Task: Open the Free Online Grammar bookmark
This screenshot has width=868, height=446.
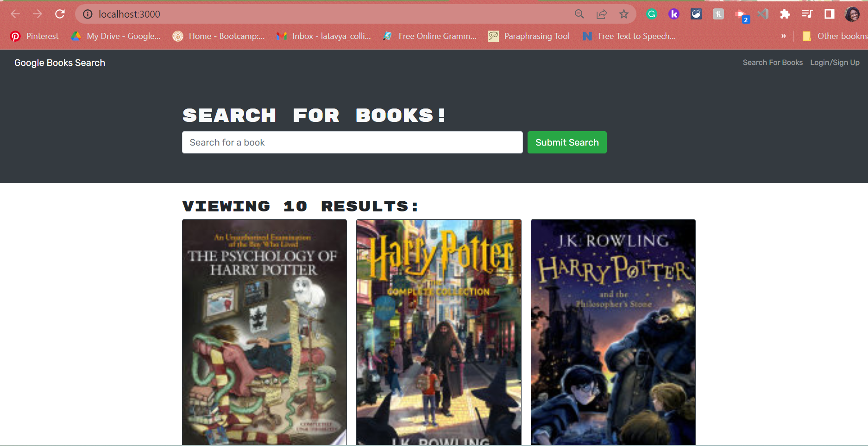Action: (x=429, y=36)
